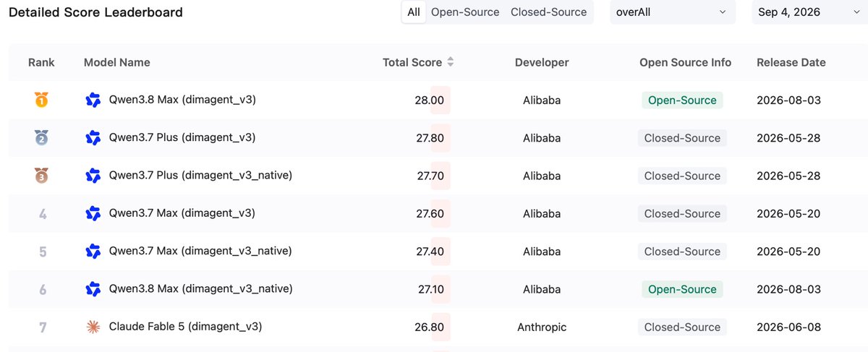Click the score value 27.10
The height and width of the screenshot is (352, 868).
point(430,289)
